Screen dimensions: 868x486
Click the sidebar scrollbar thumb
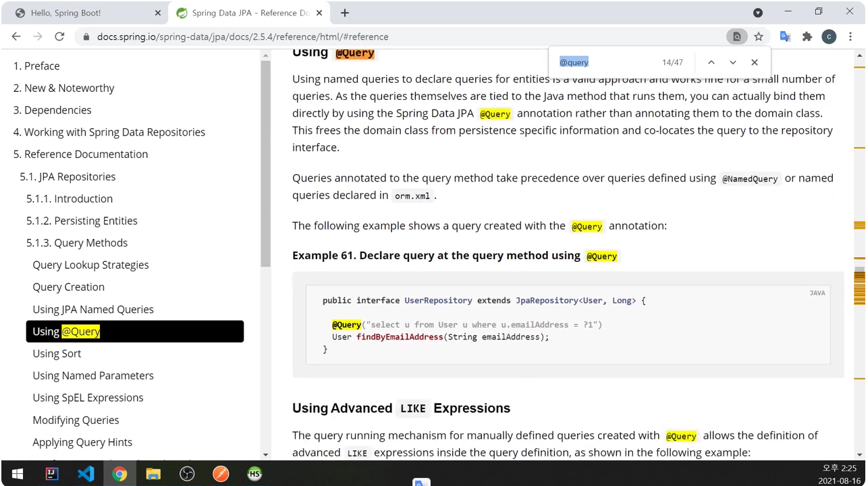point(265,164)
